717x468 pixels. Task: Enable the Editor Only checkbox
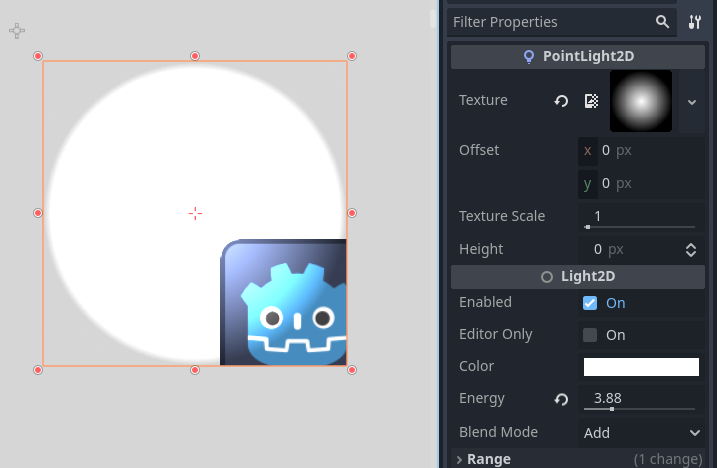(x=590, y=335)
